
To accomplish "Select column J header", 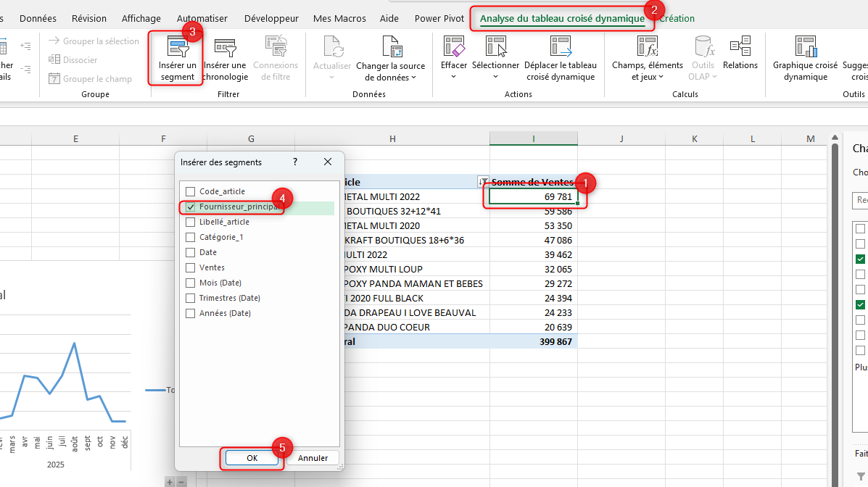I will [x=621, y=138].
